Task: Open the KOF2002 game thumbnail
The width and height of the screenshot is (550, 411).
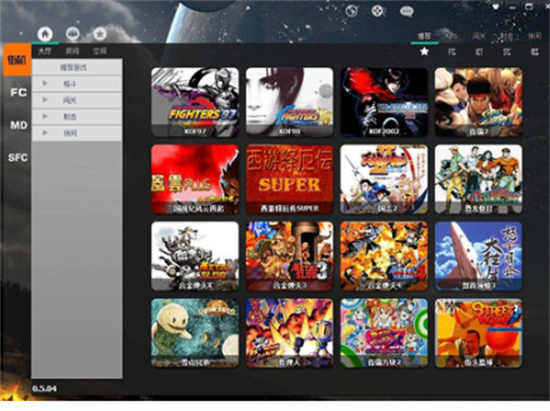Action: 384,102
